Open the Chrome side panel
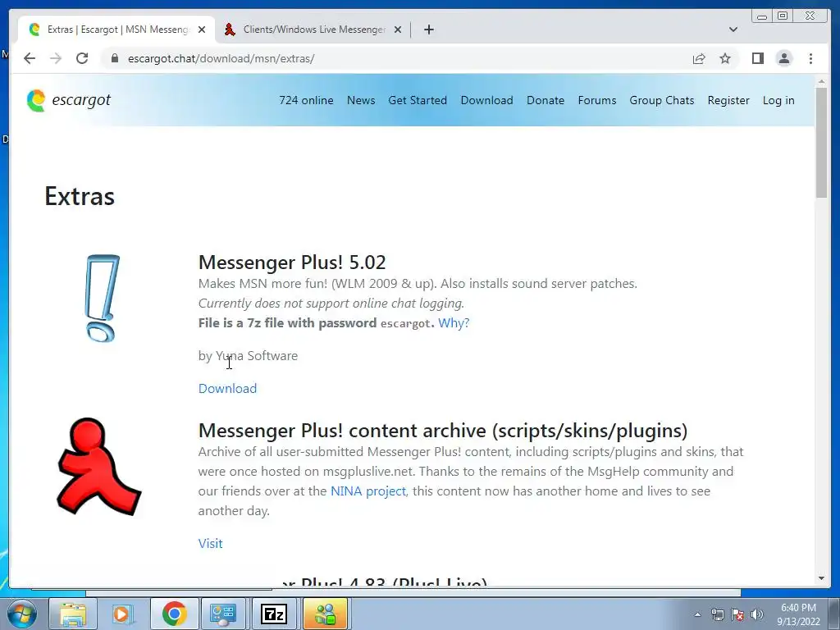This screenshot has width=840, height=630. [x=757, y=58]
